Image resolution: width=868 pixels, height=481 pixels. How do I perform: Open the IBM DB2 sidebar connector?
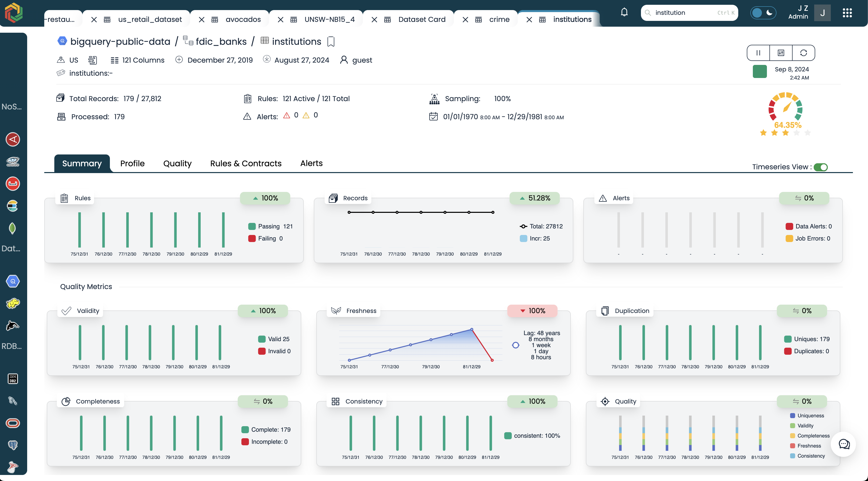coord(13,379)
